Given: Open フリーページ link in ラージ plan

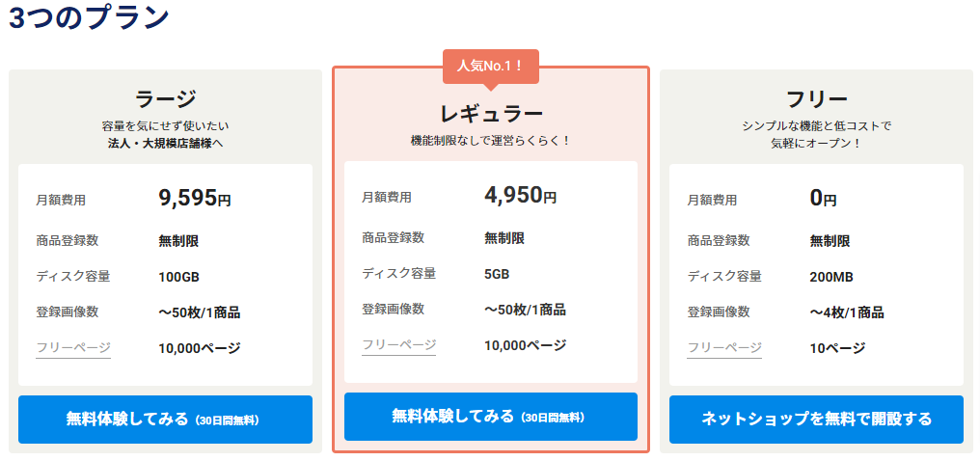Looking at the screenshot, I should tap(73, 348).
